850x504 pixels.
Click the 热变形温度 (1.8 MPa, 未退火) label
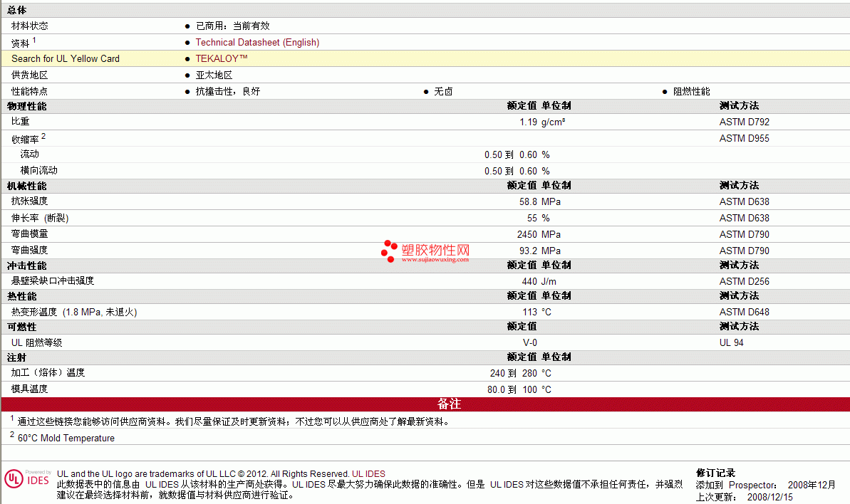tap(74, 312)
